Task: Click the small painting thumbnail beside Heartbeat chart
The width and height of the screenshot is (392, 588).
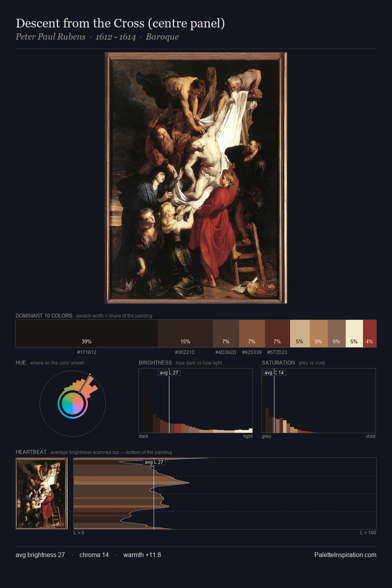Action: pyautogui.click(x=42, y=494)
